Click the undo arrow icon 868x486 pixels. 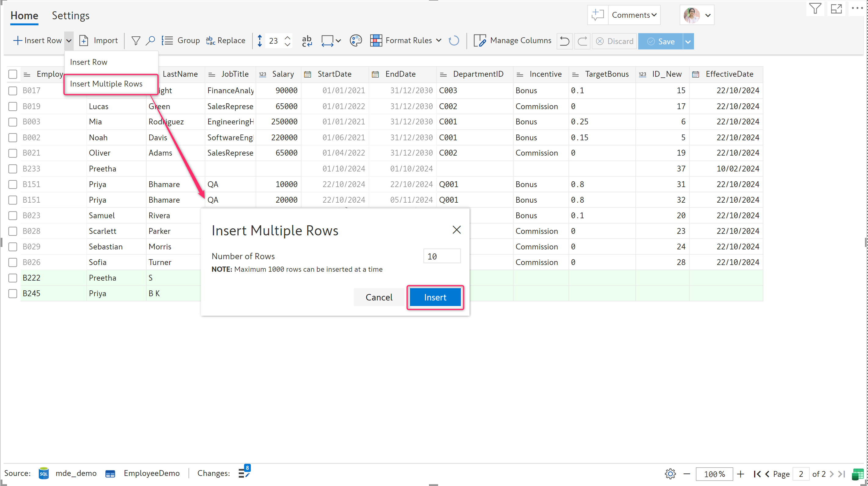pyautogui.click(x=565, y=41)
